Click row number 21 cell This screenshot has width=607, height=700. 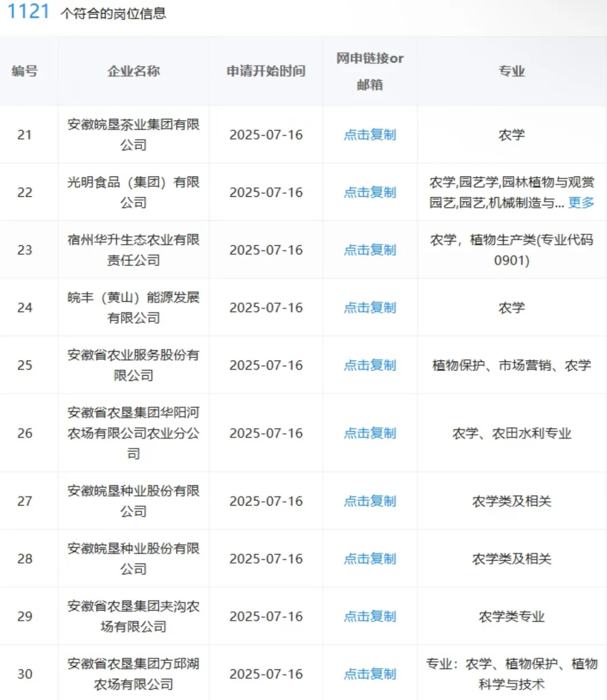point(25,135)
